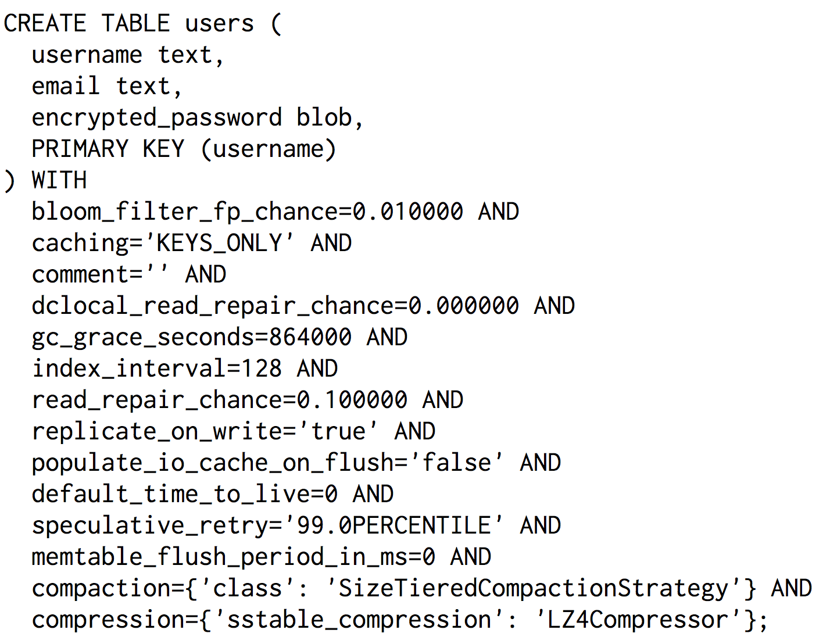823x644 pixels.
Task: Click the comment='' option
Action: 101,274
